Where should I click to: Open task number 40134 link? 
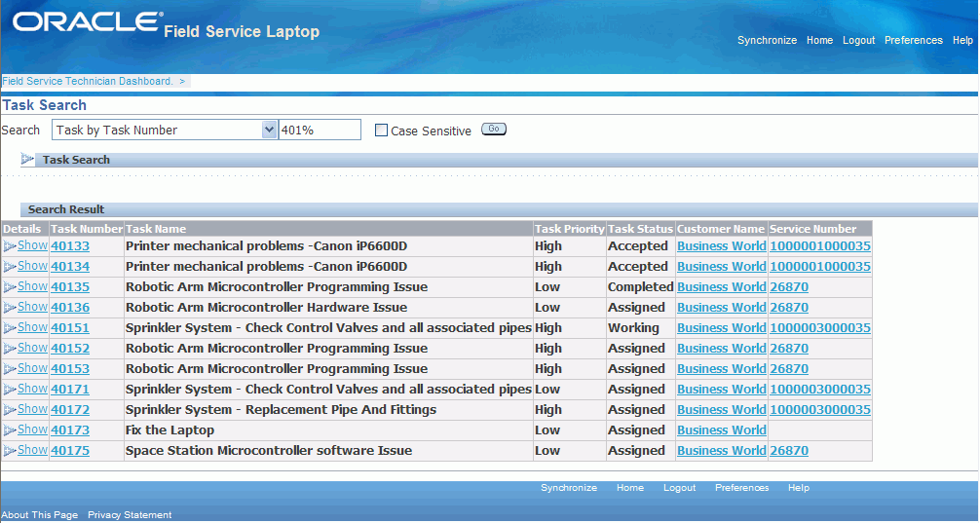click(70, 267)
